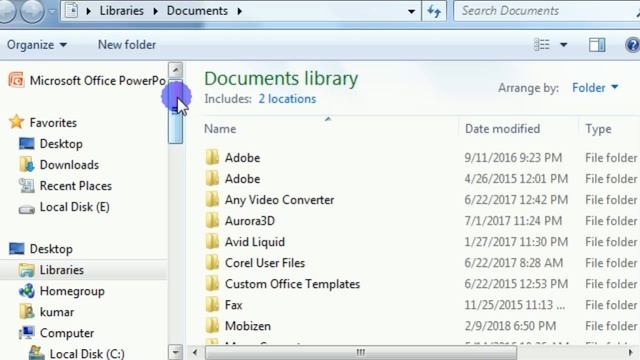Select Desktop root node in tree

pyautogui.click(x=51, y=249)
